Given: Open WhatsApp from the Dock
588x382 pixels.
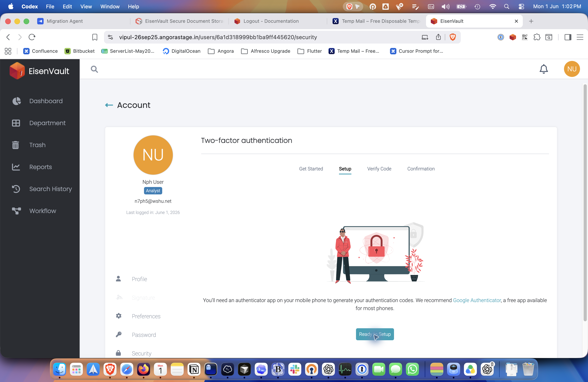Looking at the screenshot, I should pos(412,369).
